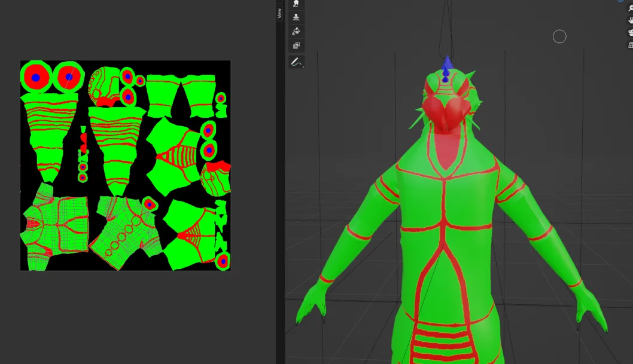Select the Fill bucket tool
The height and width of the screenshot is (364, 633).
[x=296, y=31]
